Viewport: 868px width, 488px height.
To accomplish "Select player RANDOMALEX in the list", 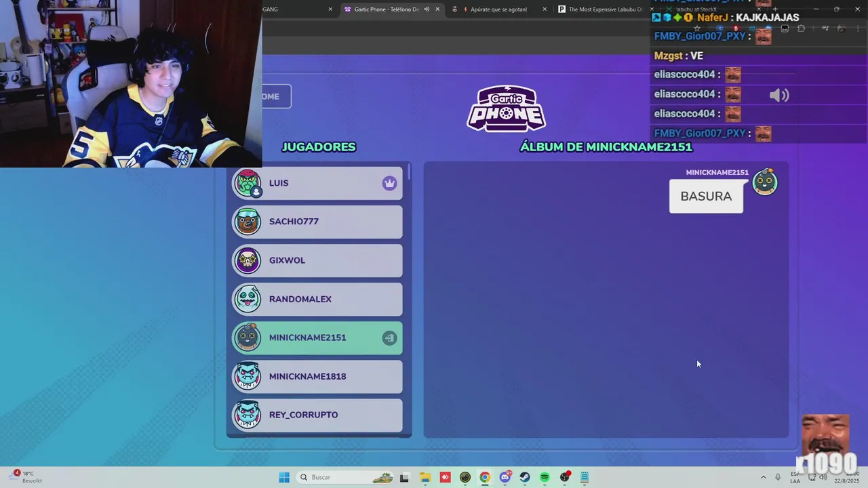I will (317, 299).
